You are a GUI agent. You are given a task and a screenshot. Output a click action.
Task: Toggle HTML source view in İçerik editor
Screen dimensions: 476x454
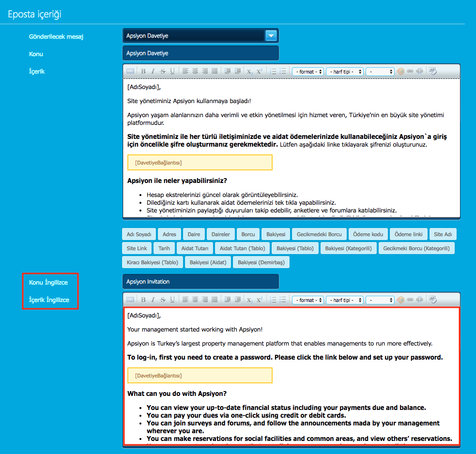[130, 71]
